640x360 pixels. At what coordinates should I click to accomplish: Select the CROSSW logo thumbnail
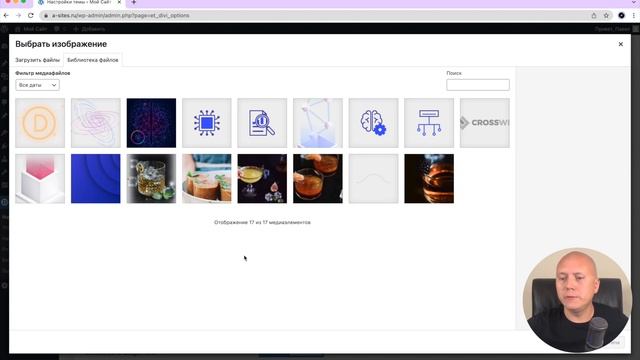(484, 123)
